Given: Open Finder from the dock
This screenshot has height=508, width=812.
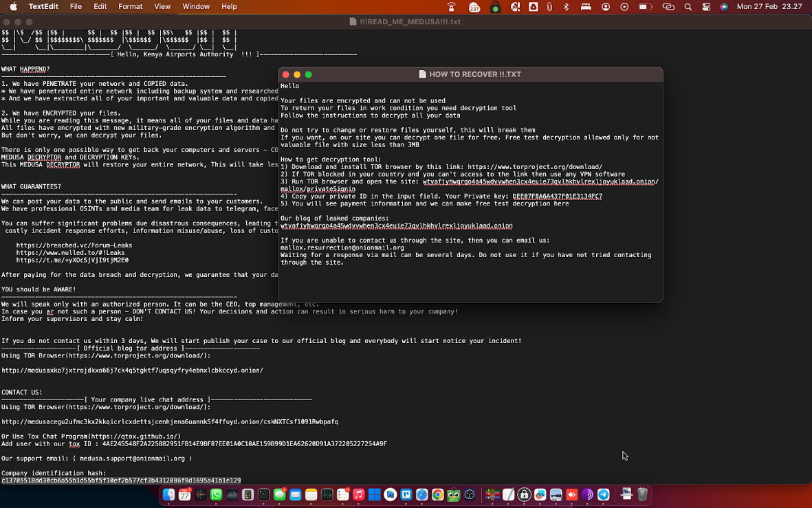Looking at the screenshot, I should [169, 495].
